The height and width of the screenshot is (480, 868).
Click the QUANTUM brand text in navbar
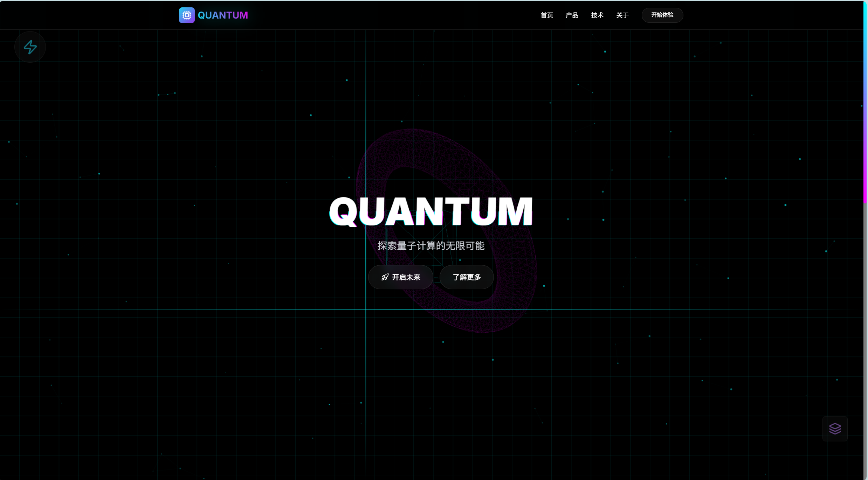tap(223, 15)
